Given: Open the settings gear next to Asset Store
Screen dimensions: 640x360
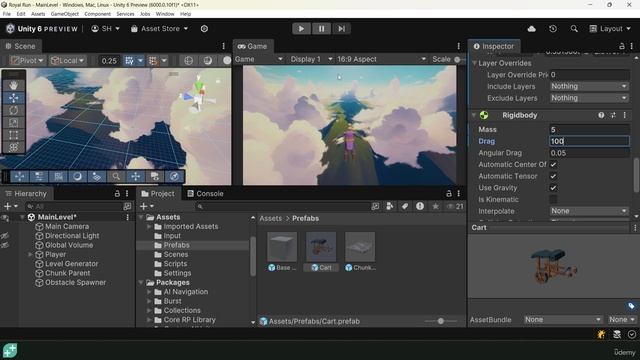Looking at the screenshot, I should click(x=204, y=29).
